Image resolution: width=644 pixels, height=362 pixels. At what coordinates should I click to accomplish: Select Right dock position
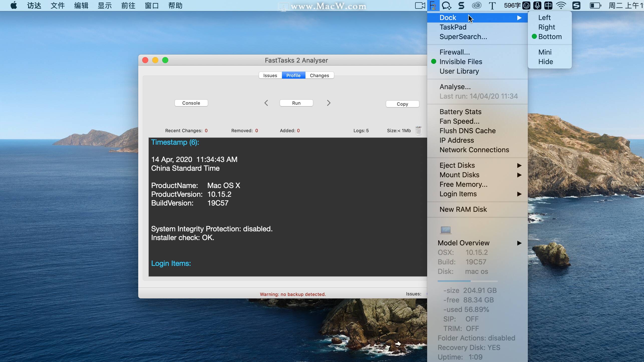550,27
